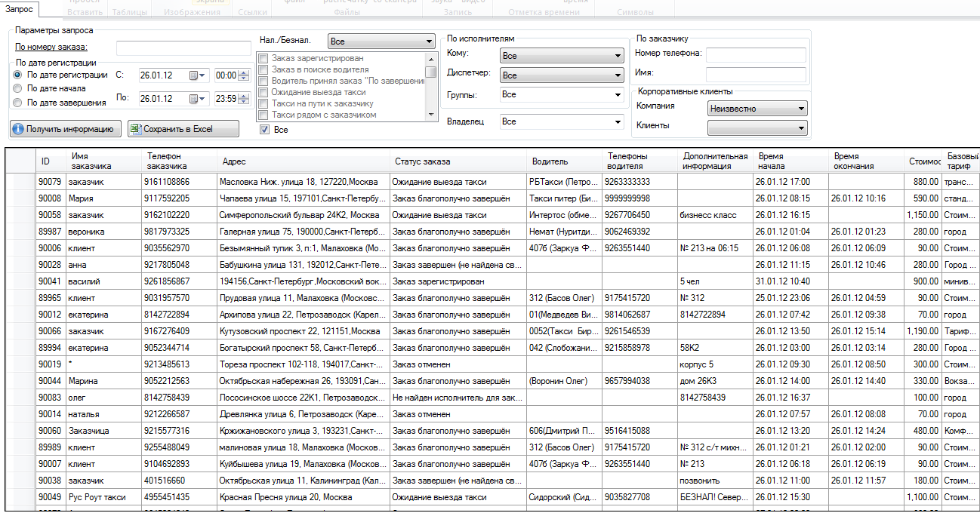Select the additional info cell бизнес класс
This screenshot has width=980, height=513.
pyautogui.click(x=715, y=215)
